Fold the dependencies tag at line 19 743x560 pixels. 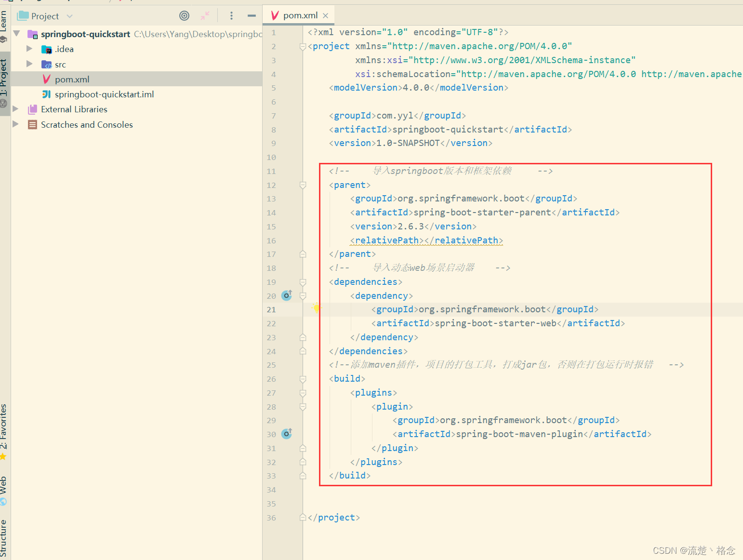303,282
